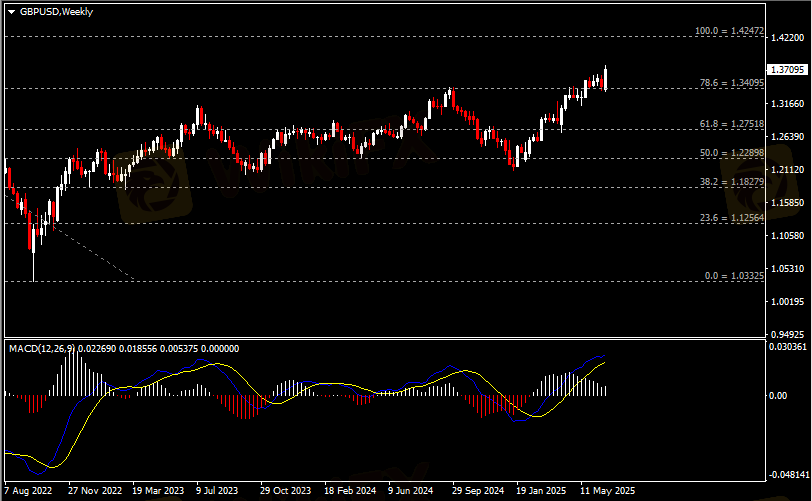Click the 29 Sep 2024 date label
Screen dimensions: 812x501
[x=478, y=491]
